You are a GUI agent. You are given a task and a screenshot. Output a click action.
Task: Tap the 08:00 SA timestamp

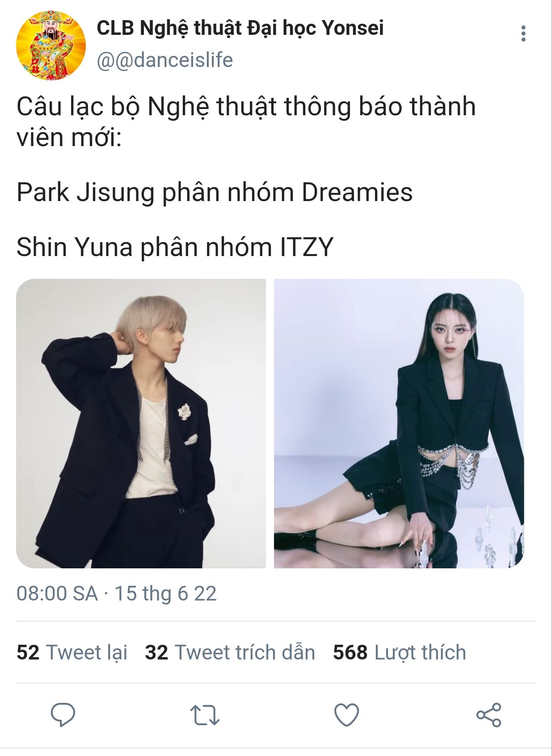point(57,594)
